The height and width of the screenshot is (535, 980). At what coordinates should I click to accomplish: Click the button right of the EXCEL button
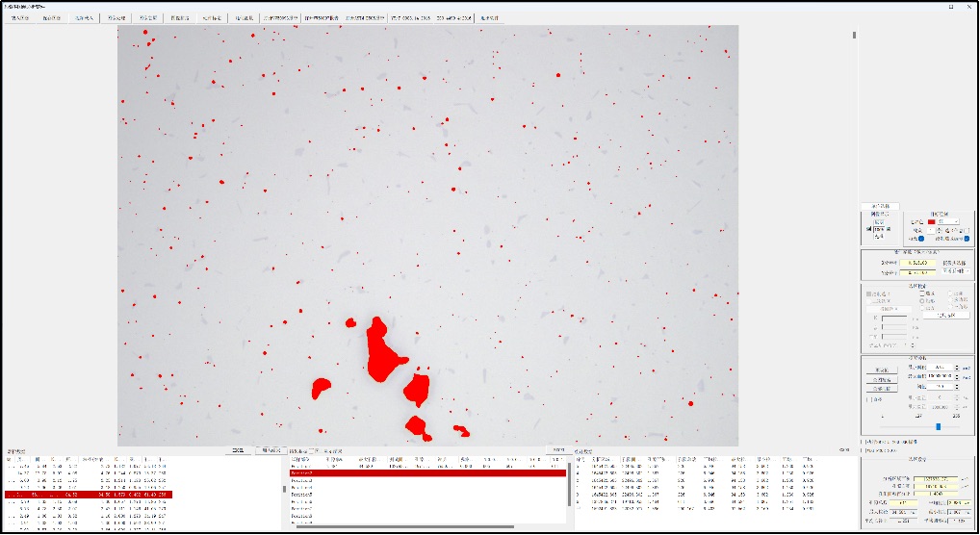click(x=270, y=450)
